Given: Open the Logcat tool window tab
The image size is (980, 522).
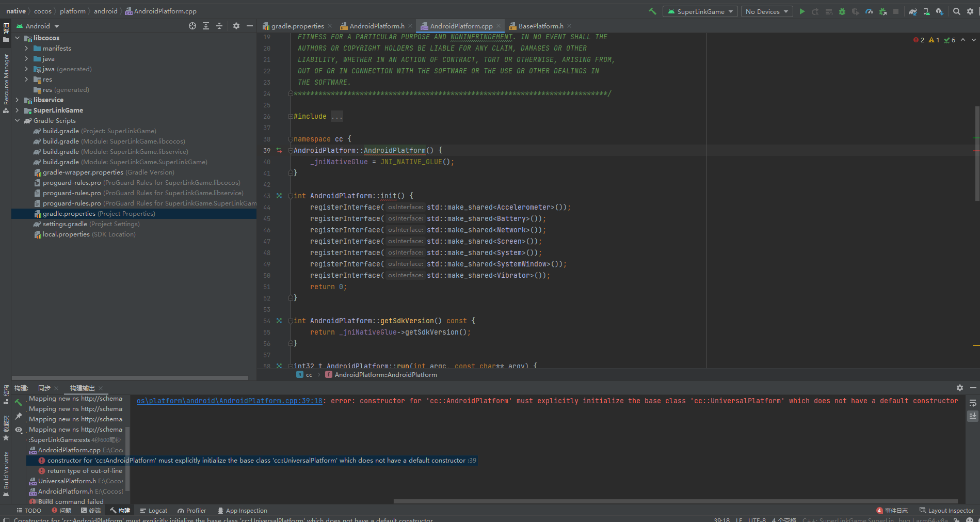Looking at the screenshot, I should [154, 511].
